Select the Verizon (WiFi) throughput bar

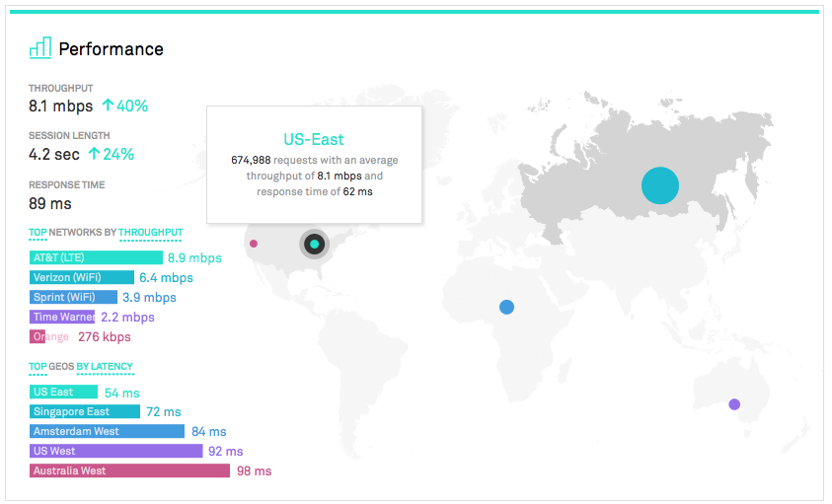[x=82, y=277]
